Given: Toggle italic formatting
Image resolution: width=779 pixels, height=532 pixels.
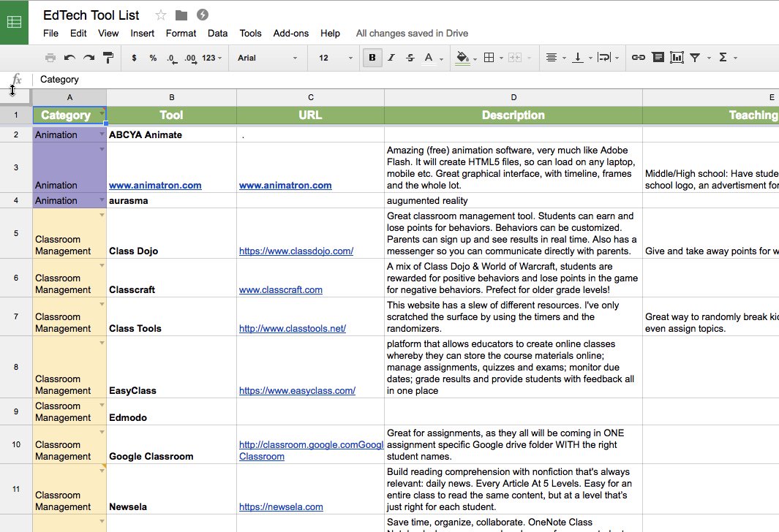Looking at the screenshot, I should coord(391,58).
